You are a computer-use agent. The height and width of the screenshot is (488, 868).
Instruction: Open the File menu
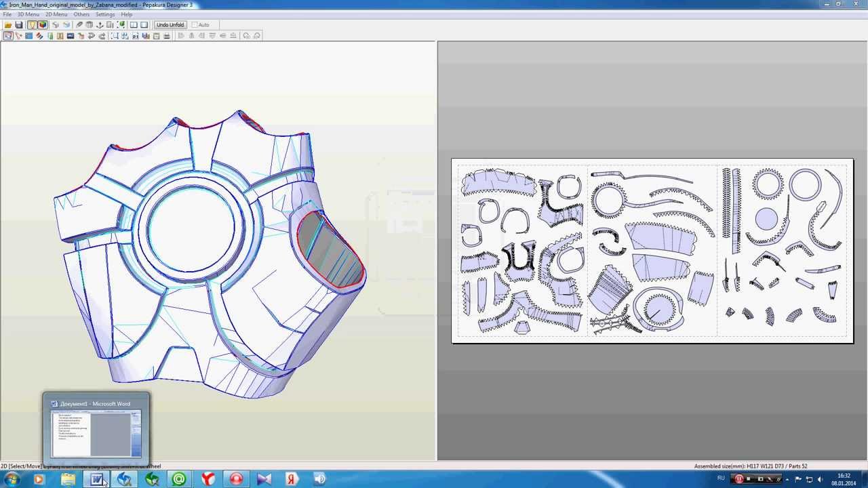[7, 14]
